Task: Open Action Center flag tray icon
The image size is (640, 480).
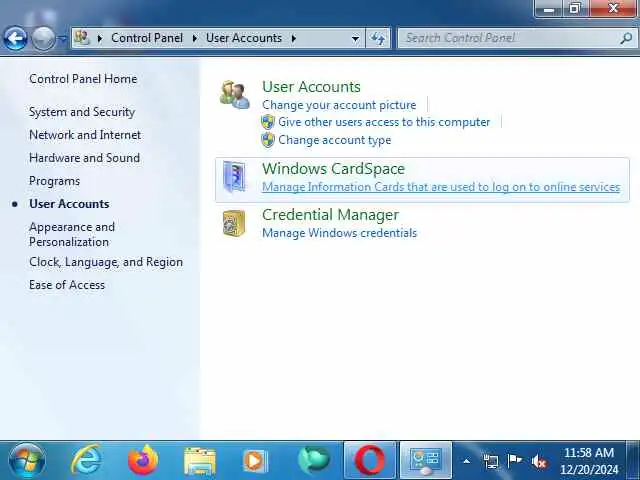Action: click(x=515, y=460)
